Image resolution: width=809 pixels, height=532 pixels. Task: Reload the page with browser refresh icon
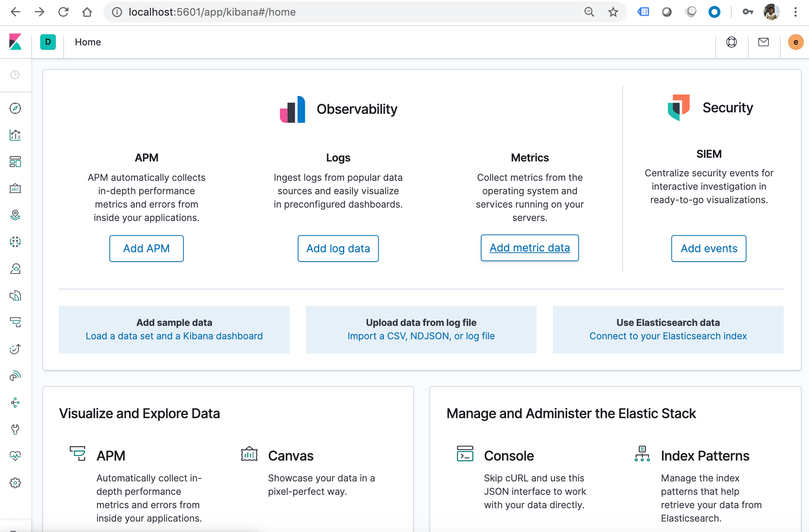[x=63, y=12]
